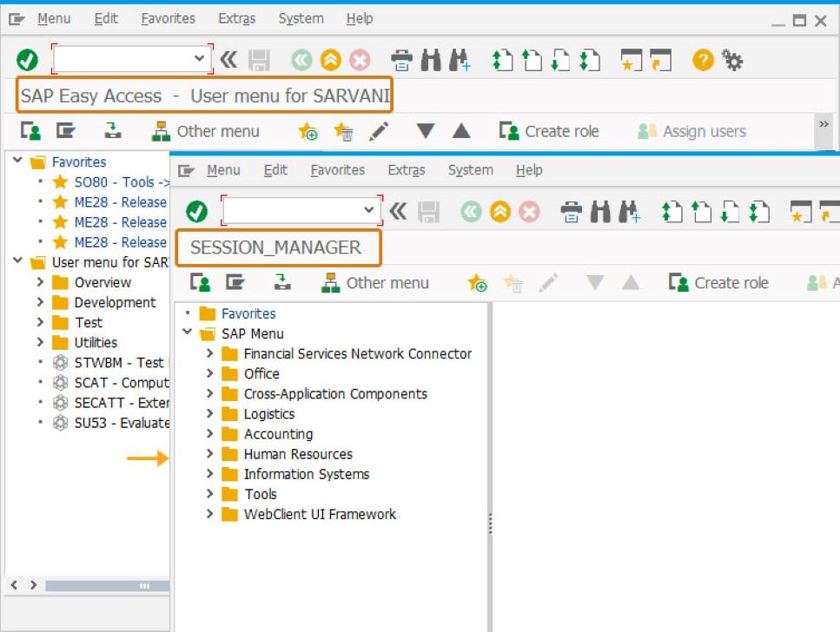Add to favorites in Easy Access window
This screenshot has height=632, width=840.
(x=308, y=131)
